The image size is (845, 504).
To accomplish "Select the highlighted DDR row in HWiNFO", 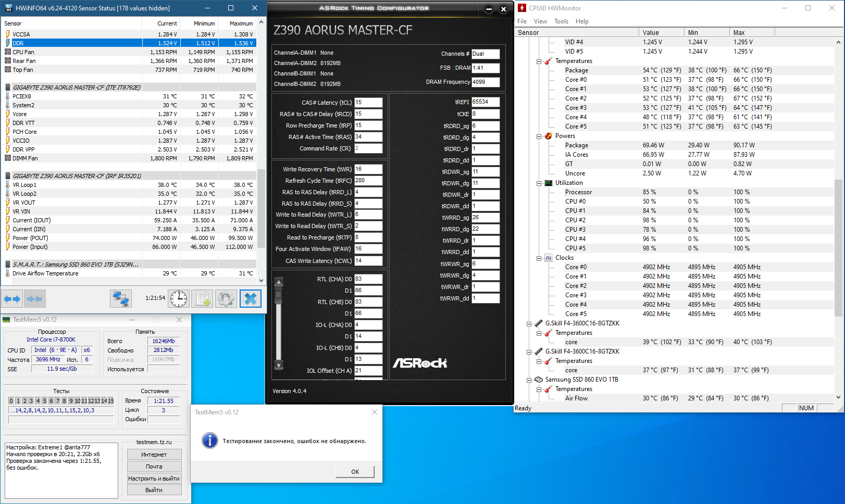I will pos(129,43).
